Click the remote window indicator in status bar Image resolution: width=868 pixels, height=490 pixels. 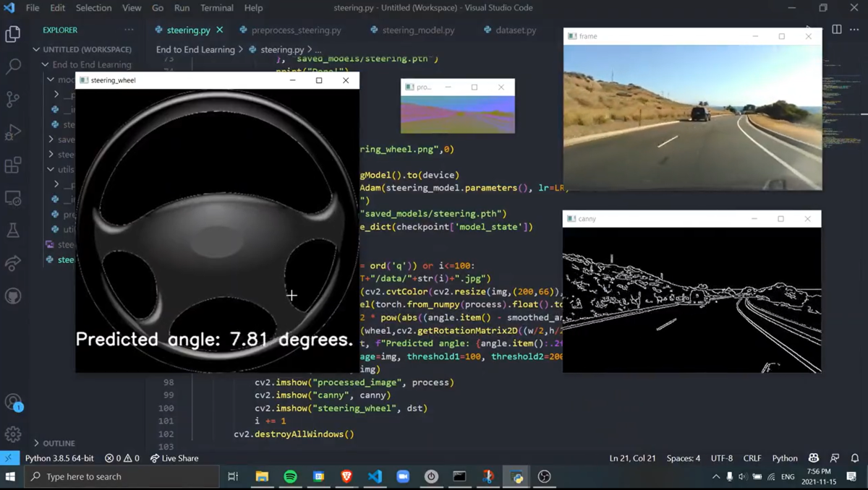pyautogui.click(x=9, y=458)
